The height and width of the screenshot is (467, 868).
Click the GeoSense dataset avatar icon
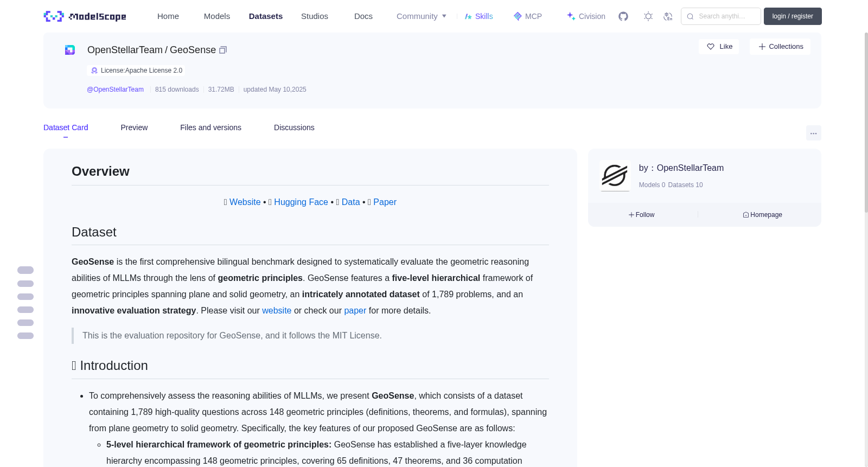[70, 50]
